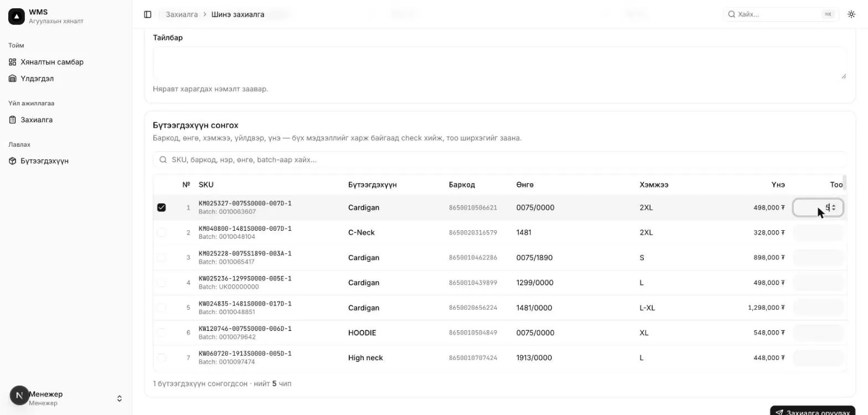Click the Захиалга clipboard icon in sidebar
The height and width of the screenshot is (415, 868).
pos(13,120)
